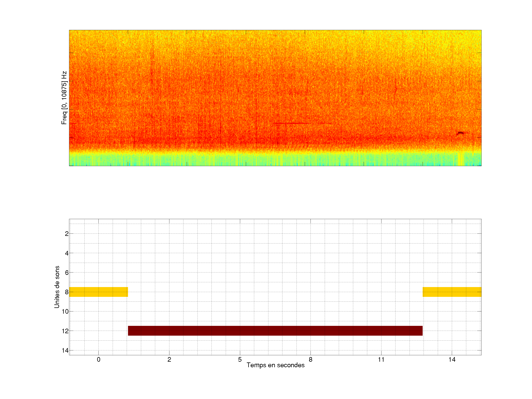Click y-axis tick label 2

click(x=67, y=234)
